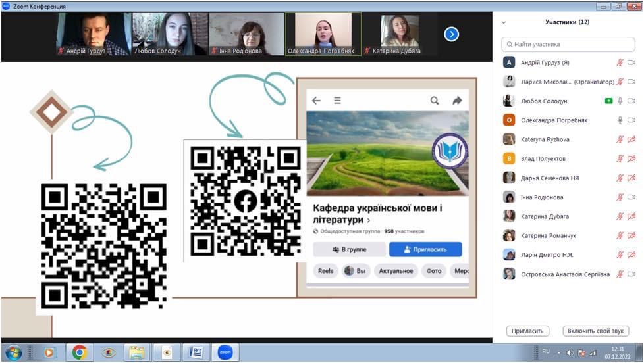Click Включить свой звук button
Image resolution: width=644 pixels, height=363 pixels.
(x=595, y=331)
